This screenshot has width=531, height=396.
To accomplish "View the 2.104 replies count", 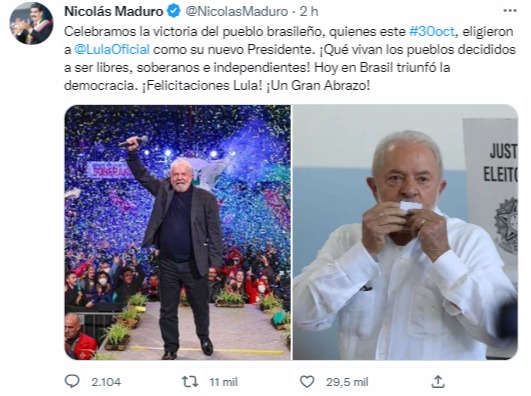I will (x=106, y=382).
